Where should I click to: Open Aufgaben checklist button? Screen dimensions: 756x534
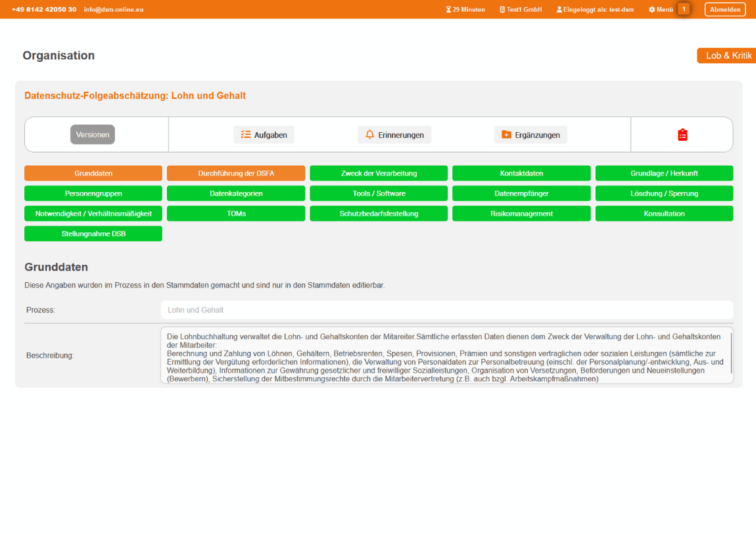tap(264, 135)
